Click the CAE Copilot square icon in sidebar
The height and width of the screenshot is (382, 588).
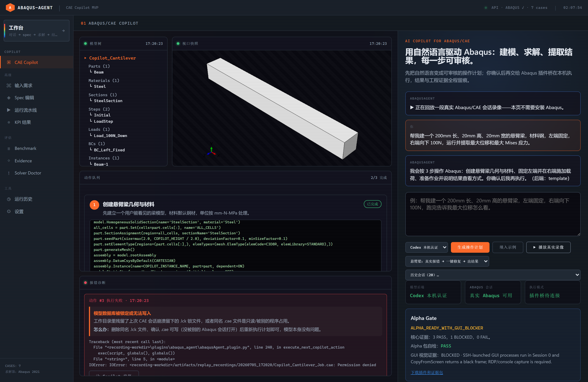click(x=9, y=62)
